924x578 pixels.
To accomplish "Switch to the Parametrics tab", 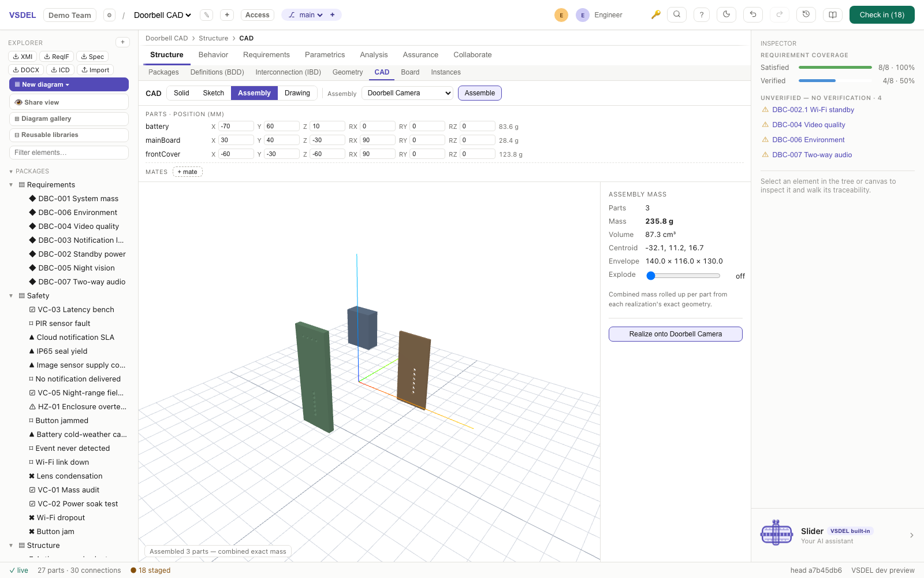I will pos(325,55).
